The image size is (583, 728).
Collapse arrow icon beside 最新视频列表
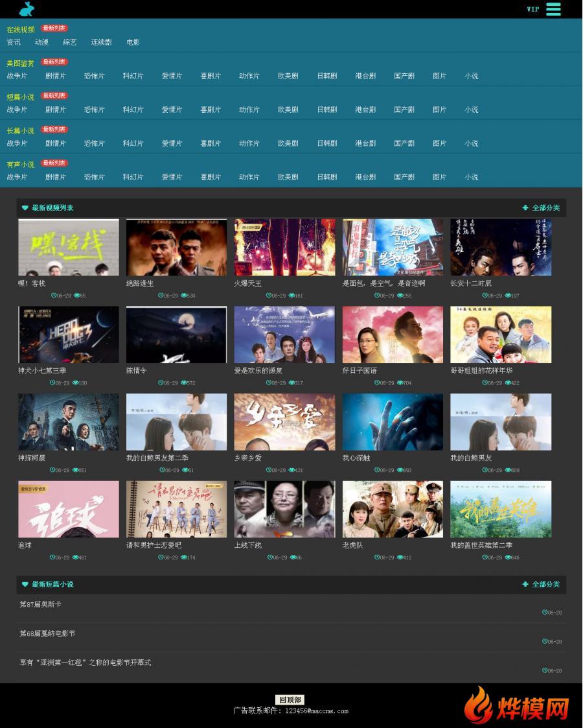tap(25, 207)
